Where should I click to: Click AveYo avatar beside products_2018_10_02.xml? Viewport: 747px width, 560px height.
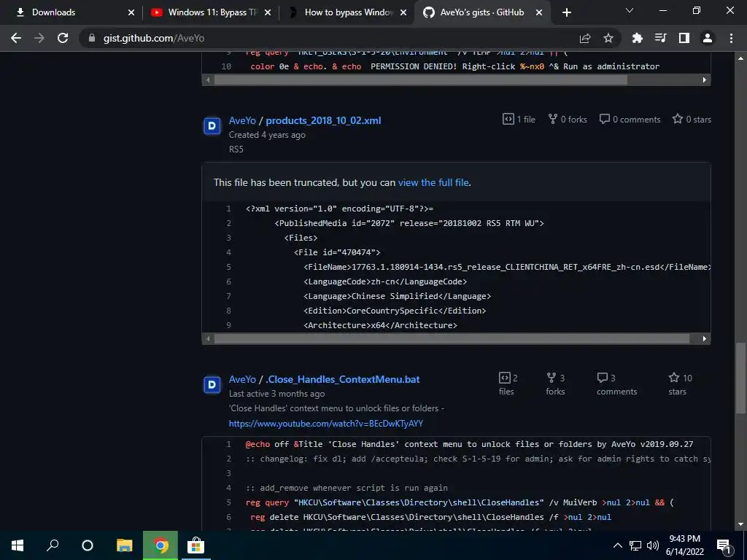pyautogui.click(x=212, y=126)
